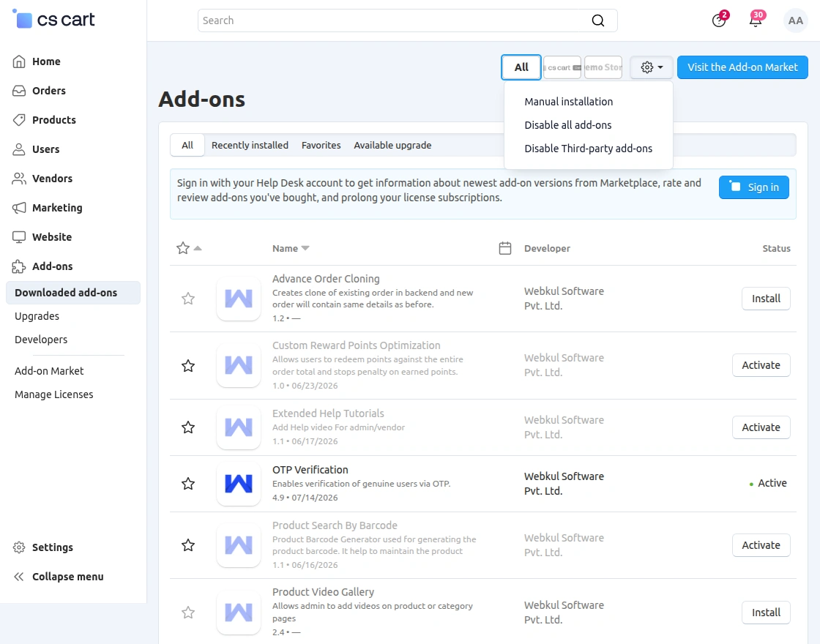Open Extended Help Tutorials add-on name
The height and width of the screenshot is (644, 820).
328,413
